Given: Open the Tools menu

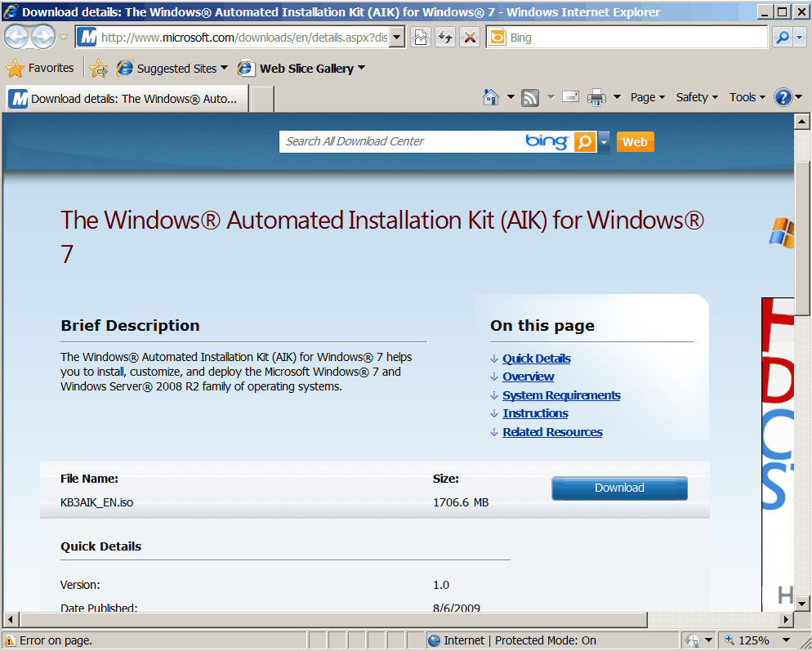Looking at the screenshot, I should (747, 97).
